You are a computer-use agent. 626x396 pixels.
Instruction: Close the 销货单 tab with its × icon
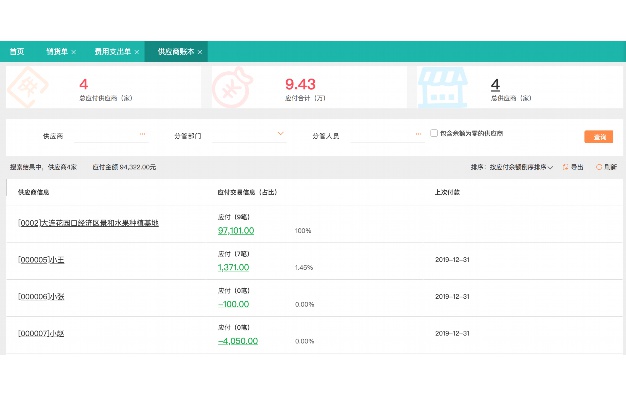click(74, 52)
